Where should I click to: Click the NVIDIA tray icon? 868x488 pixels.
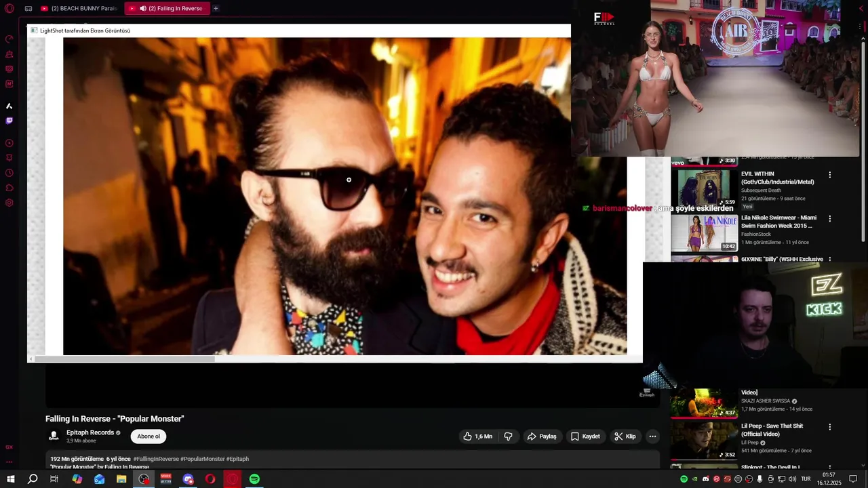694,479
